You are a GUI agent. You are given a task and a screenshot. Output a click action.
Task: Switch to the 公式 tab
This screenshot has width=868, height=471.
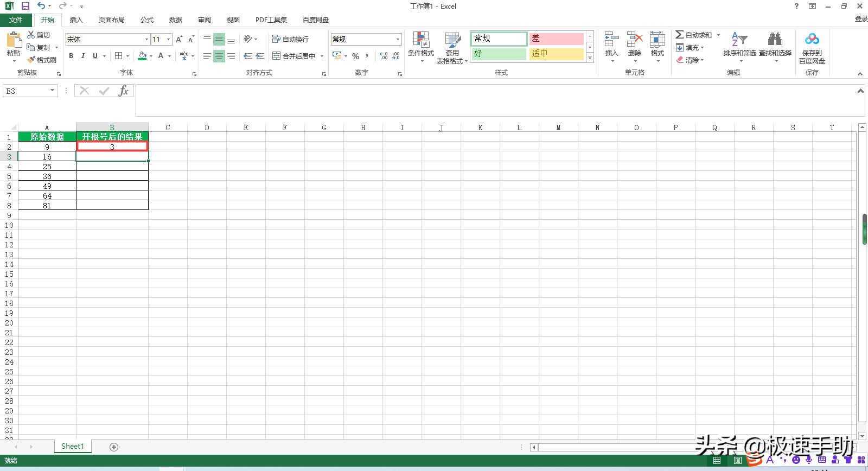point(147,20)
